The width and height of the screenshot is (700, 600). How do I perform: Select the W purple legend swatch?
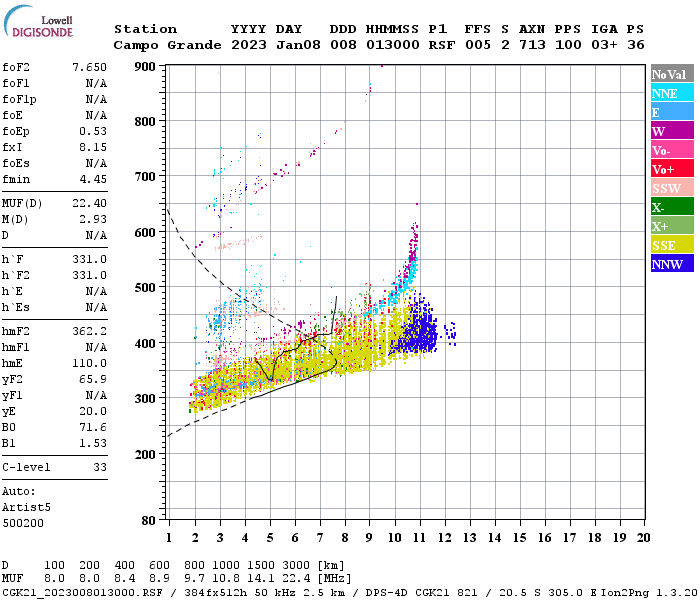point(672,130)
